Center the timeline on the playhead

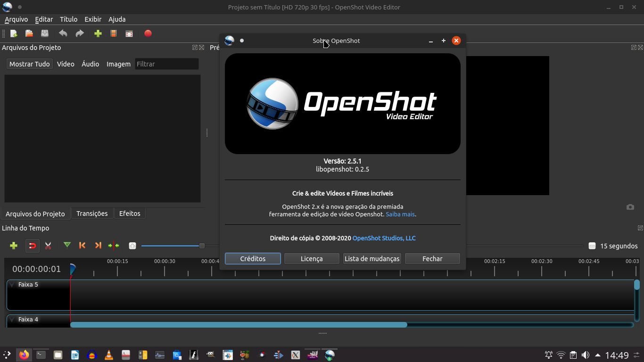coord(114,246)
